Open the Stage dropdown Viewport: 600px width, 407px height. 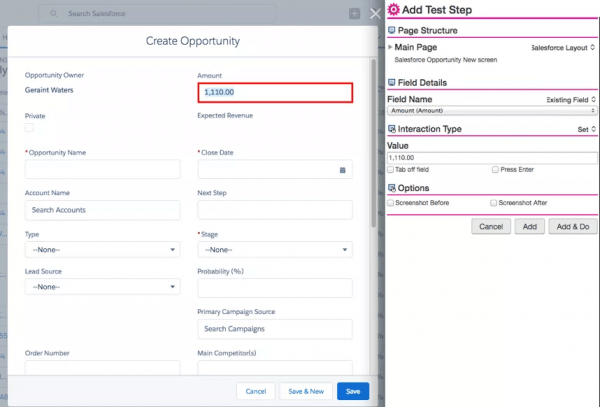pos(275,250)
